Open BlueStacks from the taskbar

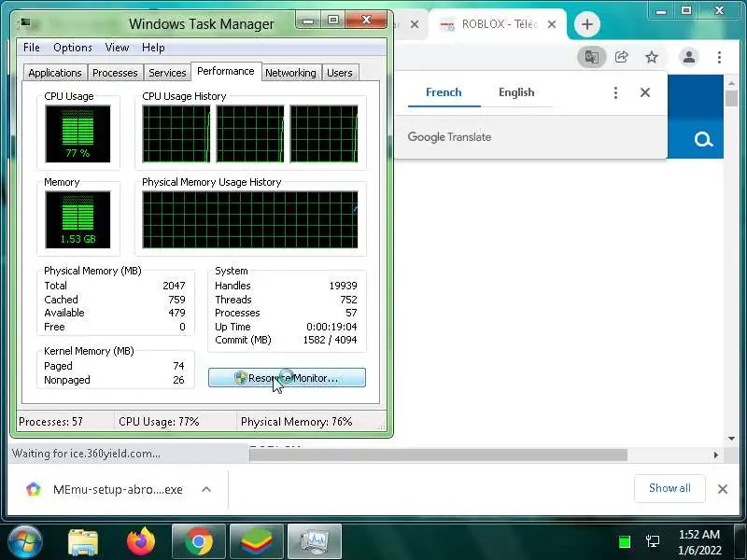(257, 541)
